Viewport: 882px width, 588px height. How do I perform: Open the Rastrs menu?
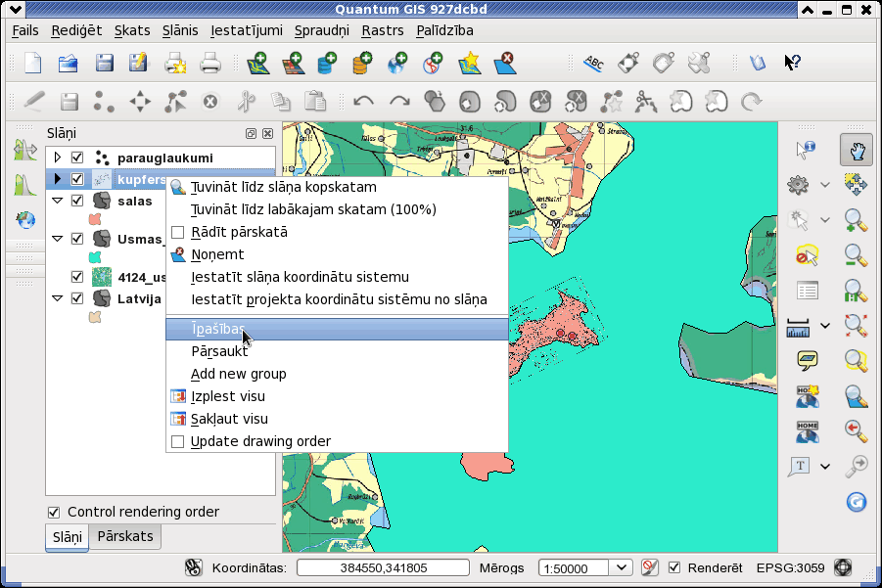point(383,30)
